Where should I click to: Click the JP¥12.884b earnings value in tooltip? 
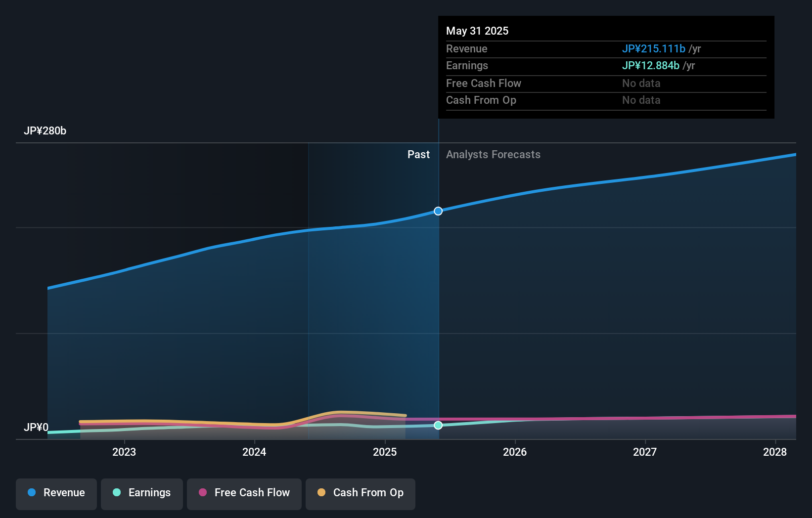[x=650, y=65]
